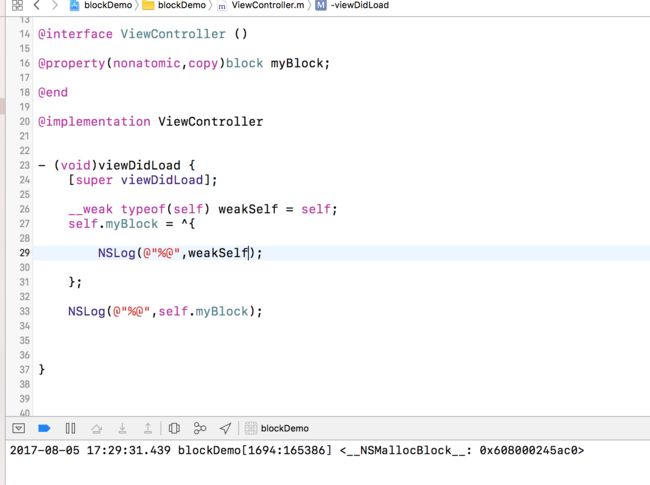
Task: Click the text "@interface ViewController ()"
Action: (x=143, y=34)
